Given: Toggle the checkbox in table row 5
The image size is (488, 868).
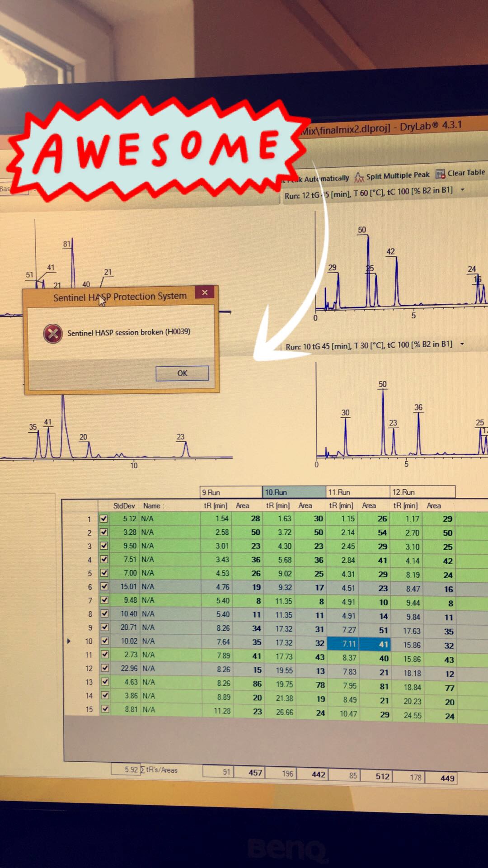Looking at the screenshot, I should (x=104, y=573).
